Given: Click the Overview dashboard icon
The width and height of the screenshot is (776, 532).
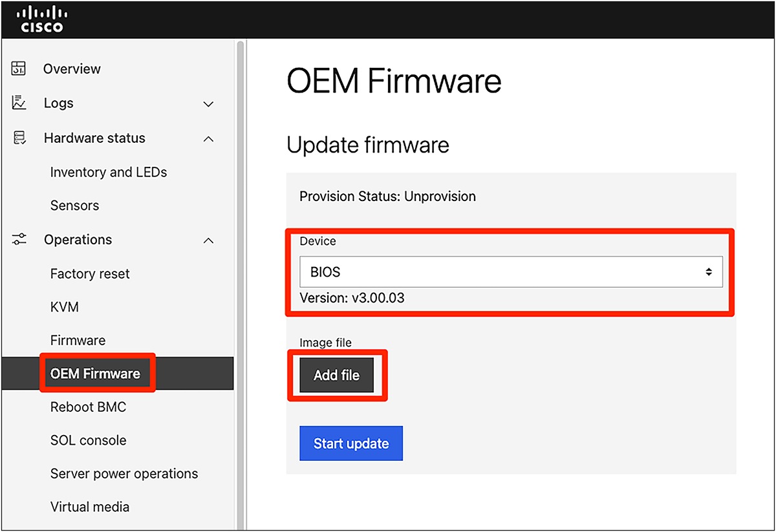Looking at the screenshot, I should (x=19, y=69).
